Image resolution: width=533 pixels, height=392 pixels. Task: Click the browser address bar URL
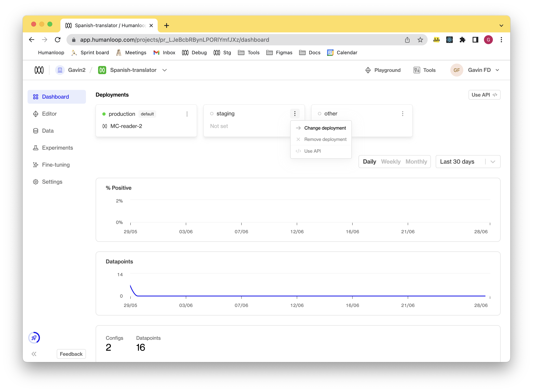pos(174,40)
